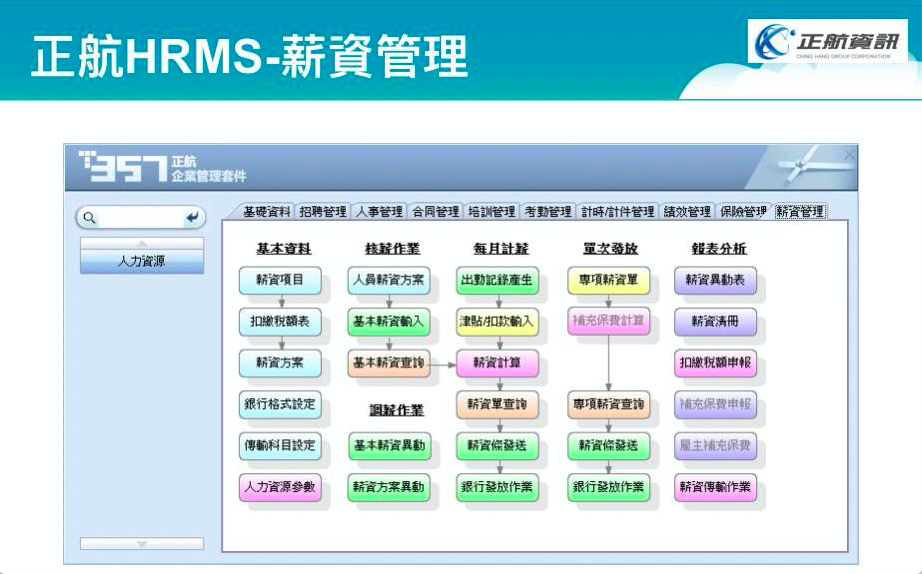Collapse sidebar using the up arrow bar
The width and height of the screenshot is (922, 574).
click(x=142, y=243)
